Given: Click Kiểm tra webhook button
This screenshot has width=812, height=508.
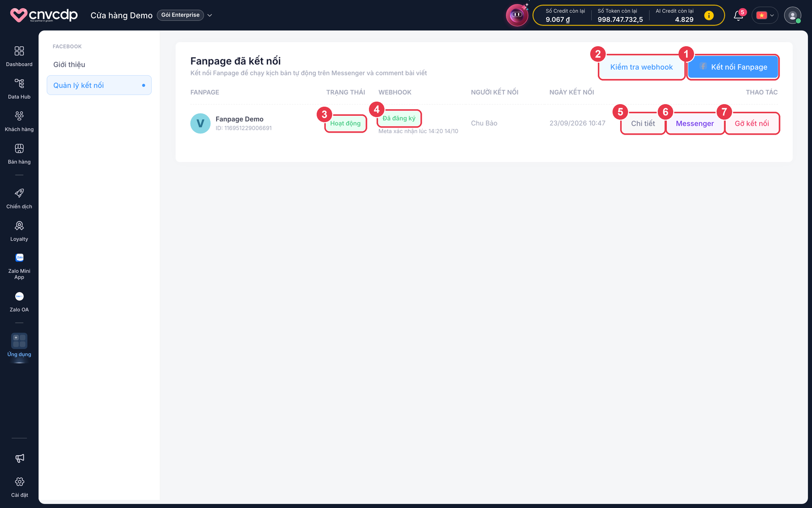Looking at the screenshot, I should click(x=641, y=67).
